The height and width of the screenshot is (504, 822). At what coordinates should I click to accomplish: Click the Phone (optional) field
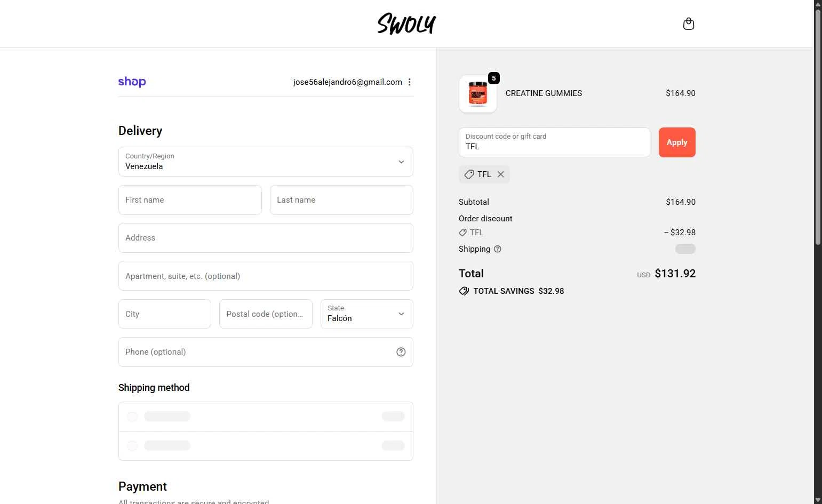click(266, 352)
